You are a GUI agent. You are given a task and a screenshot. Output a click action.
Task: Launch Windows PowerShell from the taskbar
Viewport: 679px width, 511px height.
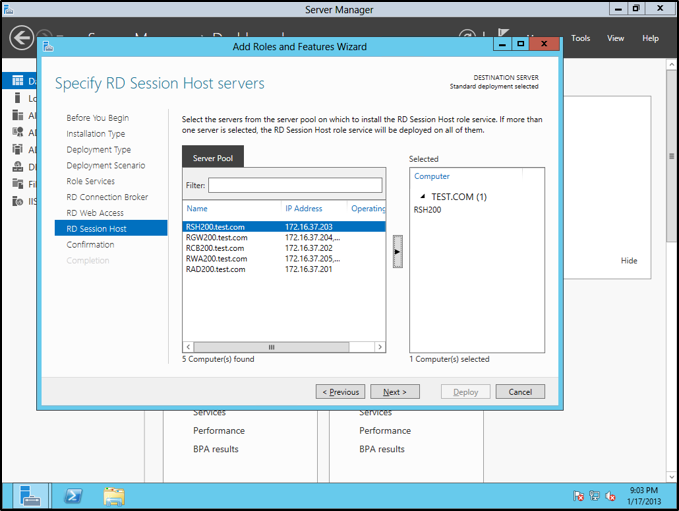click(73, 495)
